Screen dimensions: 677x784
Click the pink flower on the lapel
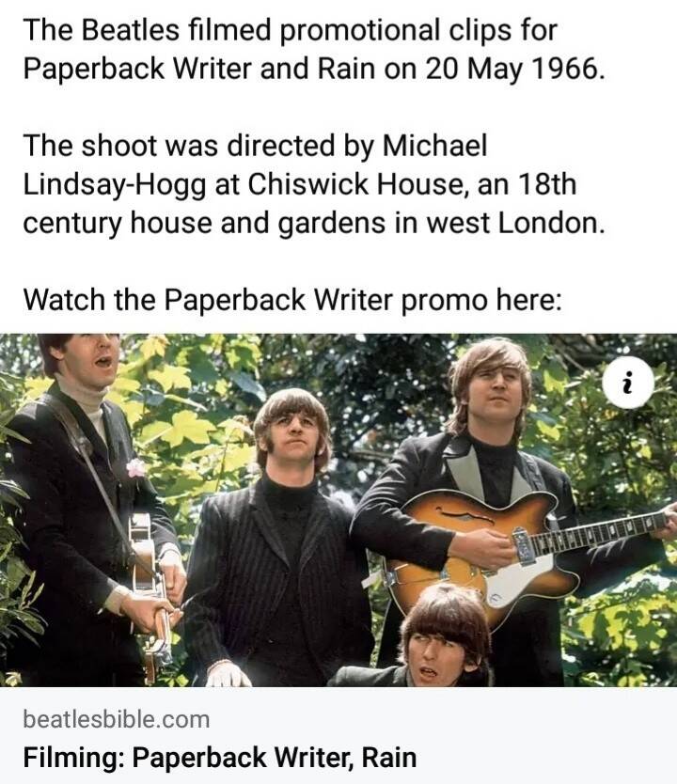[136, 468]
